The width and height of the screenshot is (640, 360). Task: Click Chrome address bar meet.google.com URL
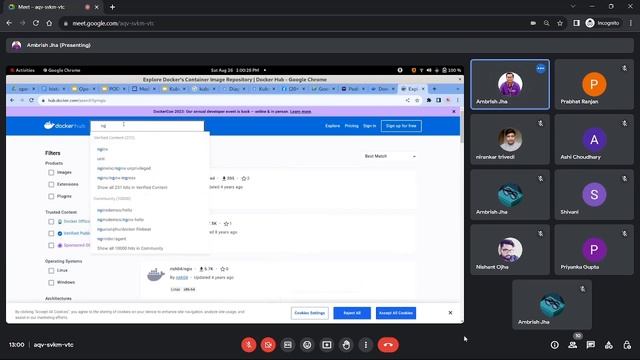click(113, 23)
